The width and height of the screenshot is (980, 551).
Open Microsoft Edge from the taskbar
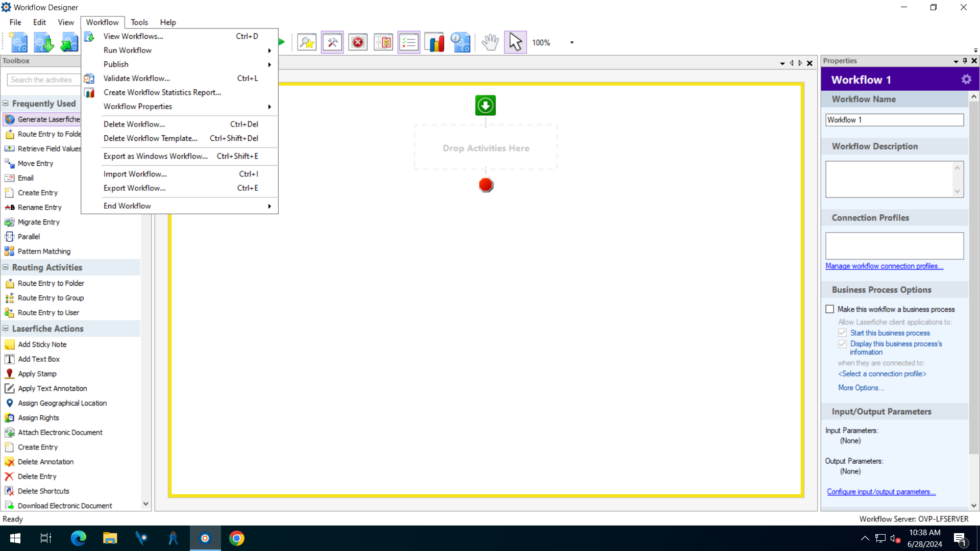(x=79, y=538)
